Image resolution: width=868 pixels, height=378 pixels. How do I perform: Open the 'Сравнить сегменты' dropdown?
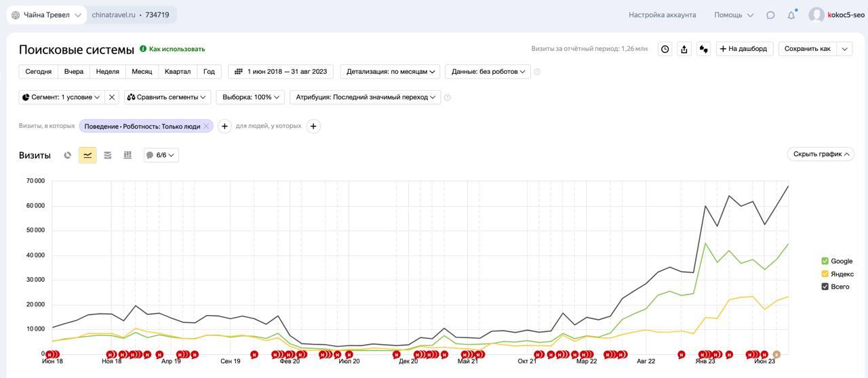tap(167, 97)
